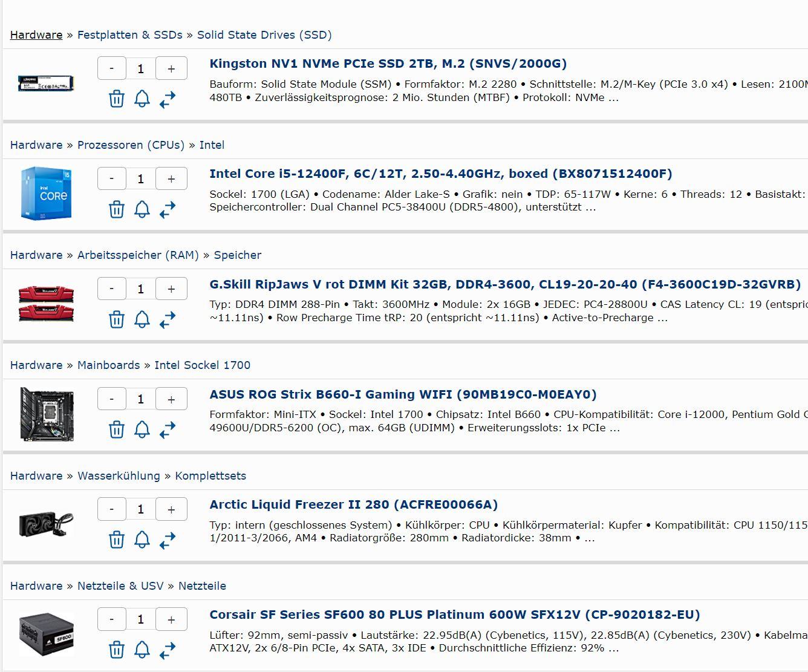
Task: Increase quantity of Kingston NV1 SSD
Action: point(171,68)
